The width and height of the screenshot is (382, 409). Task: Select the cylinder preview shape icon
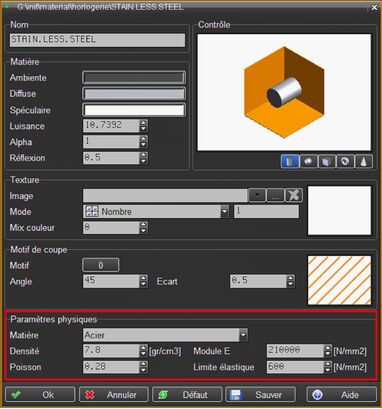click(290, 162)
